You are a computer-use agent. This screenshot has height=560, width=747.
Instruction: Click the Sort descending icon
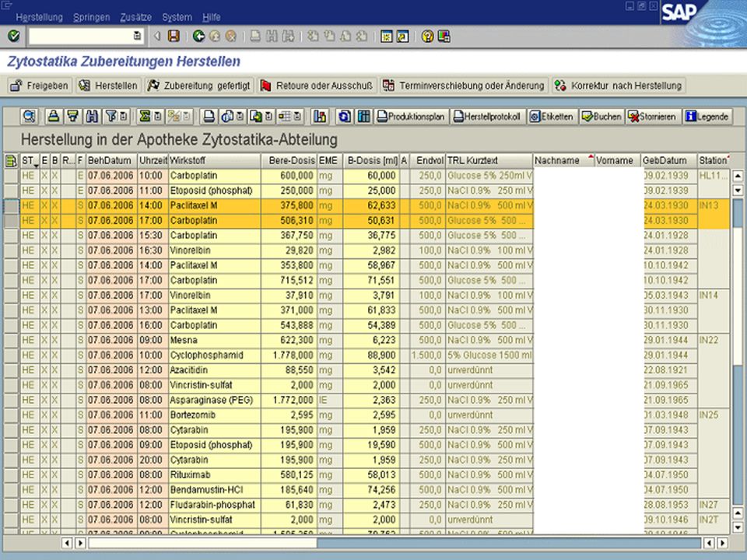point(72,116)
